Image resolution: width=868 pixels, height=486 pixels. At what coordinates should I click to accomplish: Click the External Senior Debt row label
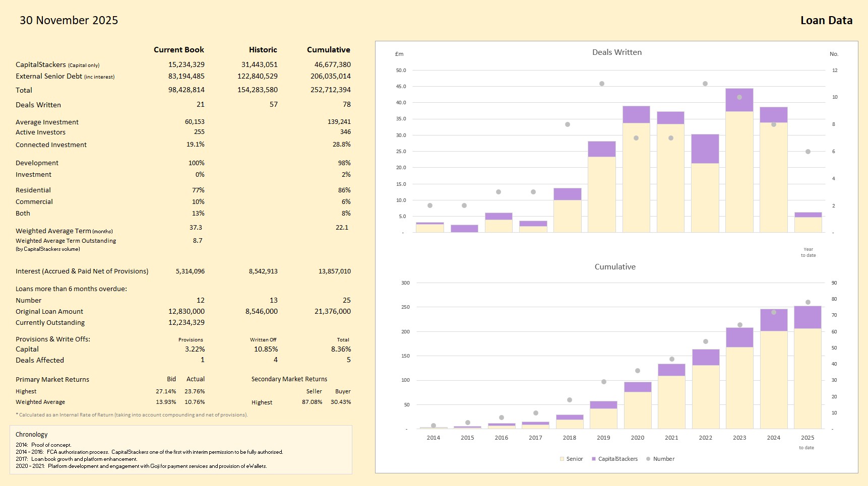[49, 77]
